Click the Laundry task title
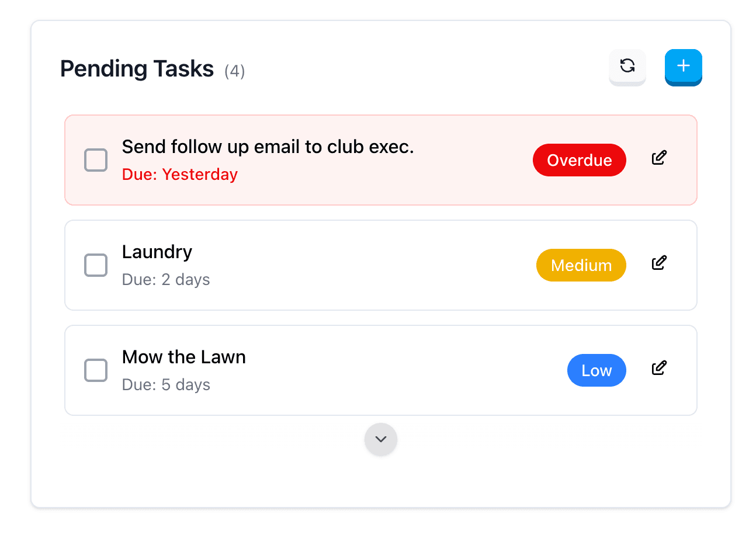 point(157,252)
